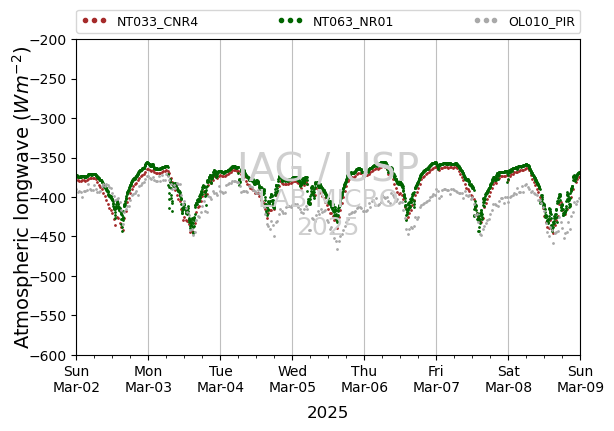Click the Fri Mar-07 axis label

[x=436, y=379]
